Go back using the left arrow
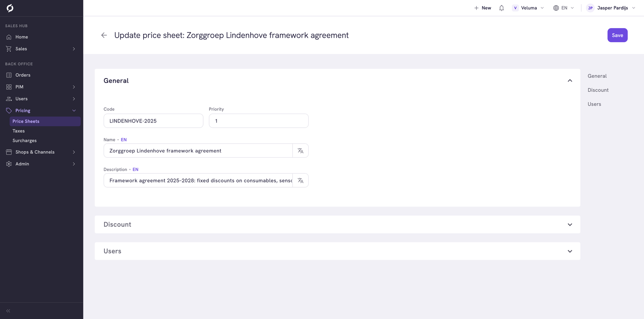The width and height of the screenshot is (644, 319). click(104, 35)
